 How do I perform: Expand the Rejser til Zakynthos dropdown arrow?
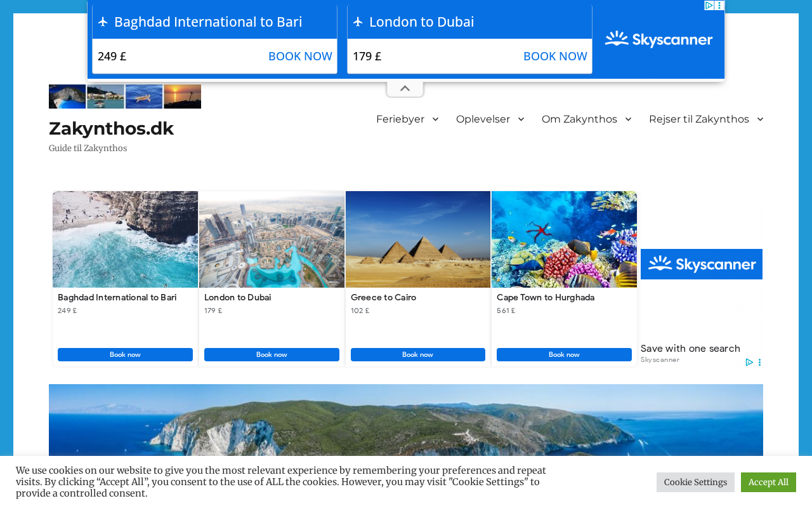click(x=760, y=119)
